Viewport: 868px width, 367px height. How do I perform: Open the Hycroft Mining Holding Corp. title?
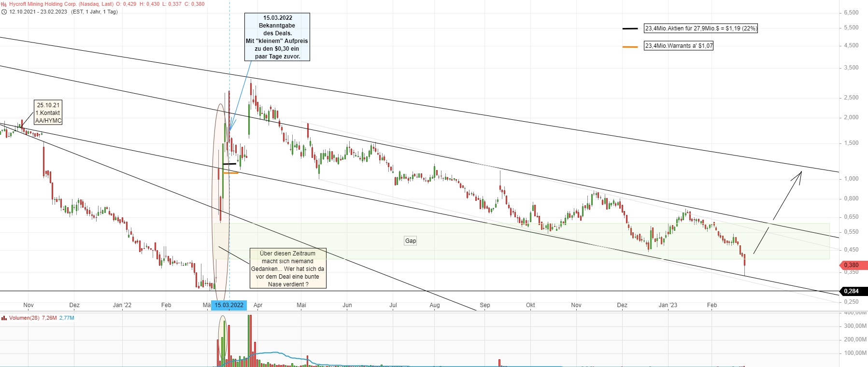click(x=61, y=4)
